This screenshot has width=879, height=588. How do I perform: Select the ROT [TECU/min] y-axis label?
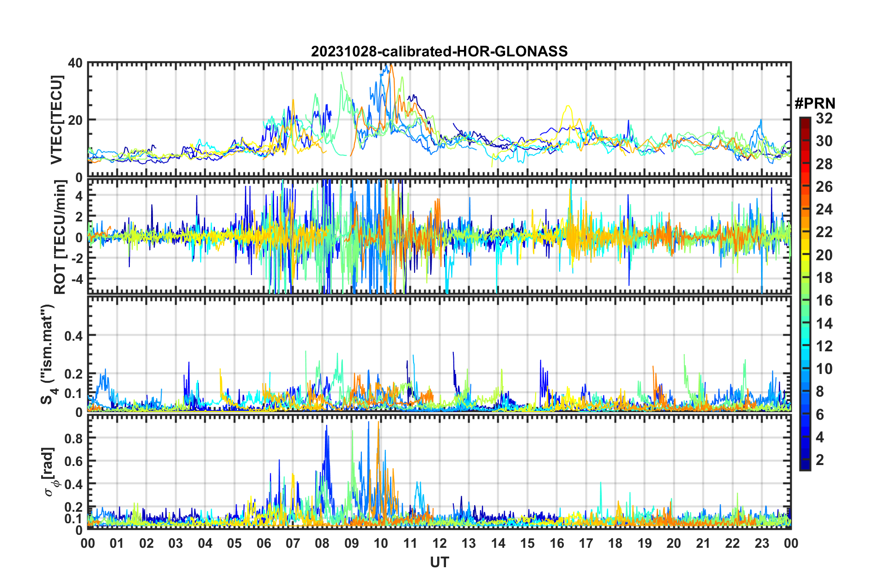tap(60, 237)
